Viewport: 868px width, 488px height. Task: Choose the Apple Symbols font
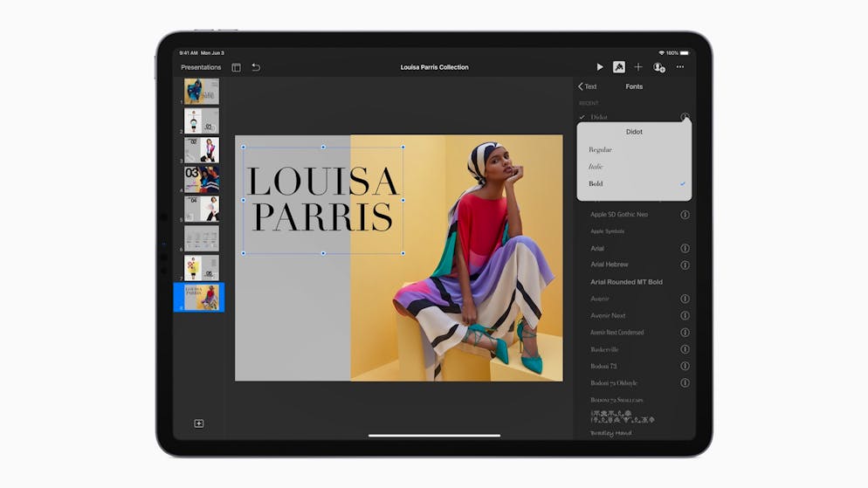tap(607, 231)
